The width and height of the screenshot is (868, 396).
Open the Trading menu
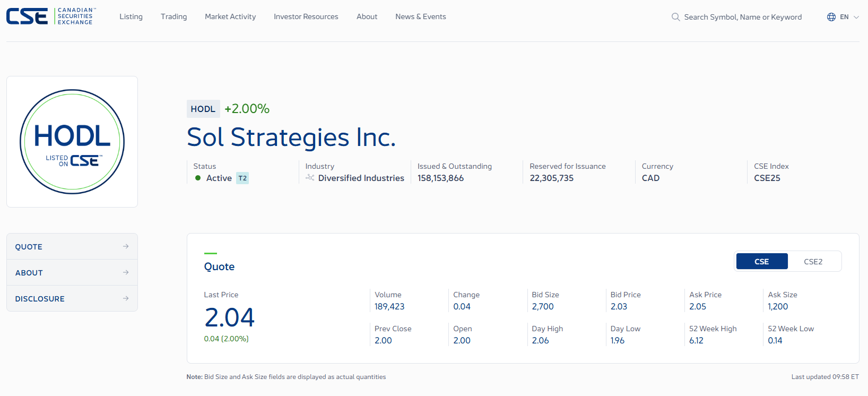pyautogui.click(x=174, y=16)
